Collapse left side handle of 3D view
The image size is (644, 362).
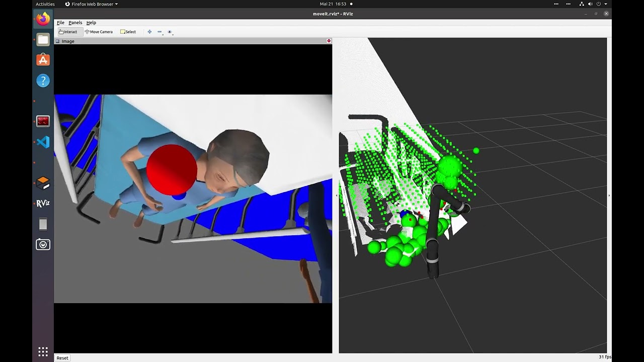point(337,195)
